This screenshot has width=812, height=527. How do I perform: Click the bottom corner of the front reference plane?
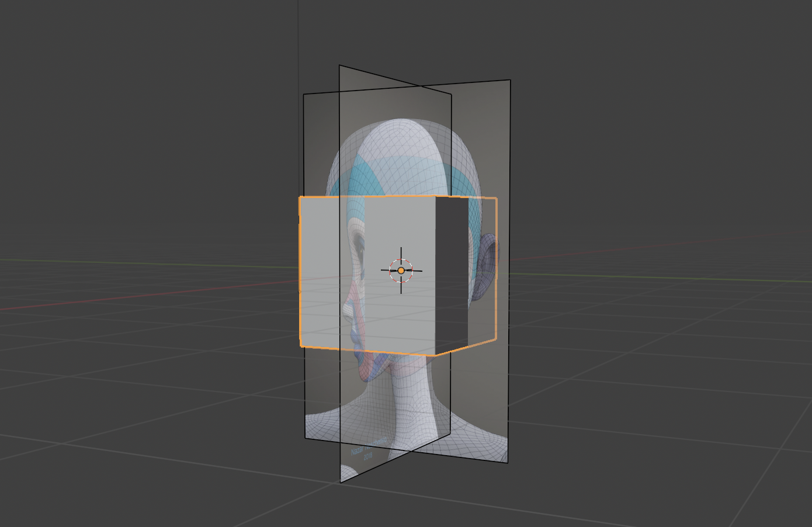coord(341,482)
